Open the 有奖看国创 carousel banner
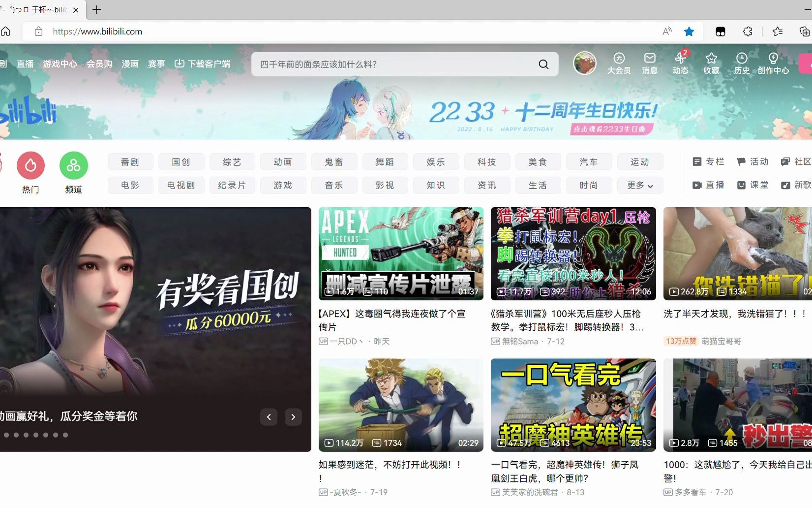 [x=155, y=329]
